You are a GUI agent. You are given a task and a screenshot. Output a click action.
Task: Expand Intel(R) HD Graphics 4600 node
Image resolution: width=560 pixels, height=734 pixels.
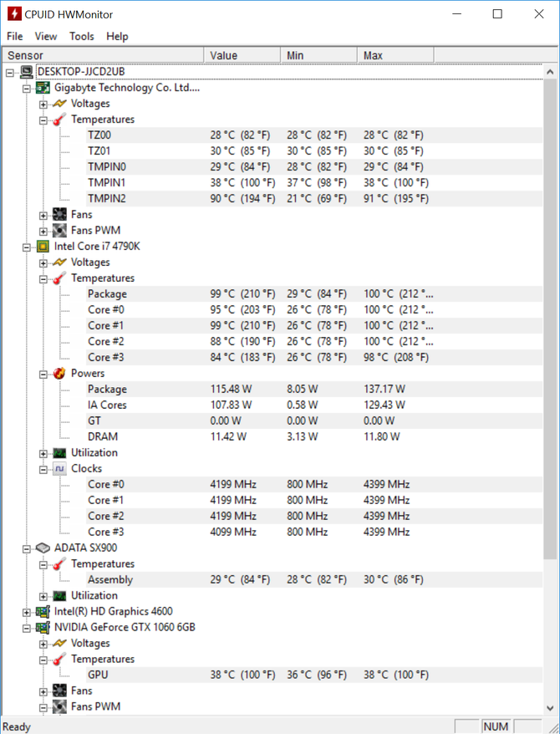[27, 612]
